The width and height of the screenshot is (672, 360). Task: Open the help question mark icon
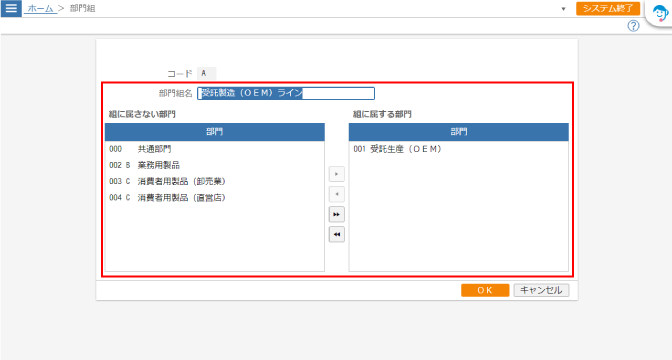633,26
